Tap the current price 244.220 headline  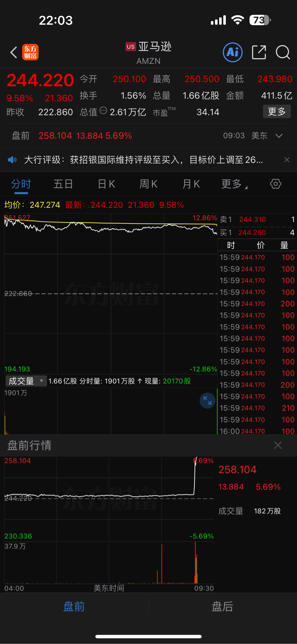[x=40, y=80]
